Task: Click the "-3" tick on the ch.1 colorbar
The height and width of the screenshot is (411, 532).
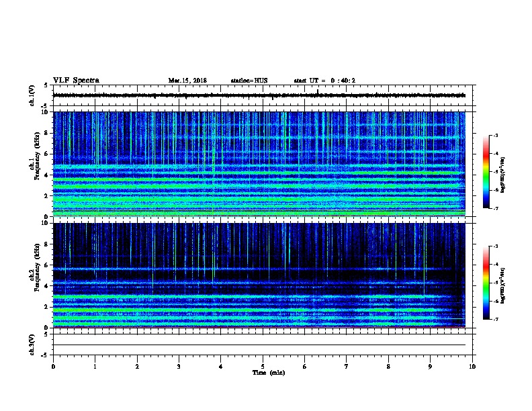Action: click(495, 136)
